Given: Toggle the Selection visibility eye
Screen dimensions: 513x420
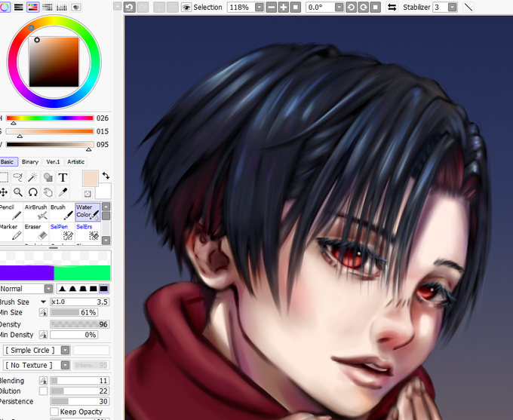Looking at the screenshot, I should pyautogui.click(x=186, y=8).
